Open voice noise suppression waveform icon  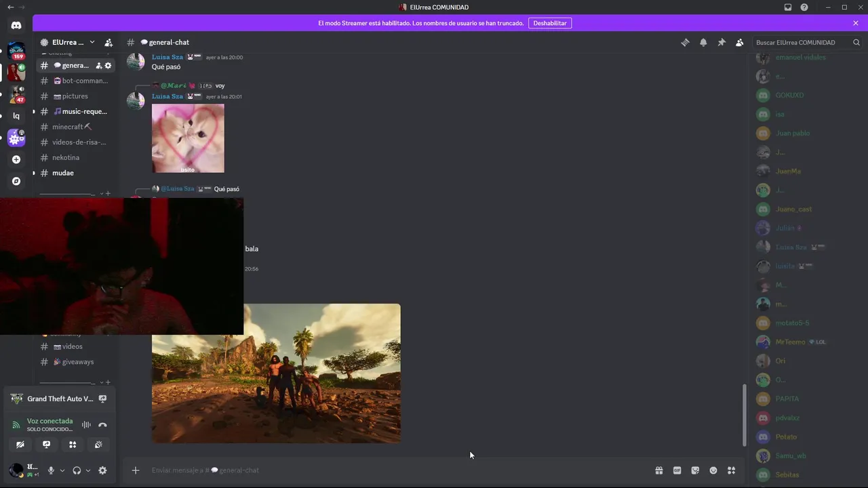click(x=86, y=425)
